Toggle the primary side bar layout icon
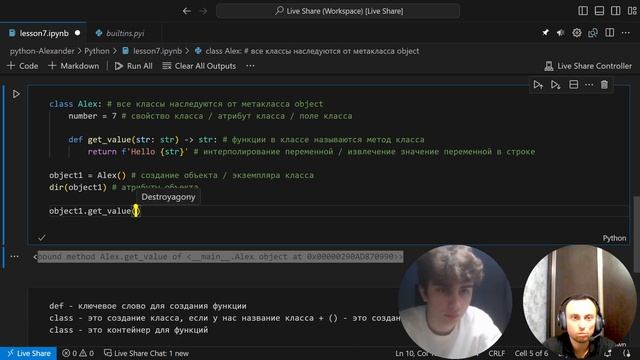This screenshot has height=360, width=640. (583, 11)
